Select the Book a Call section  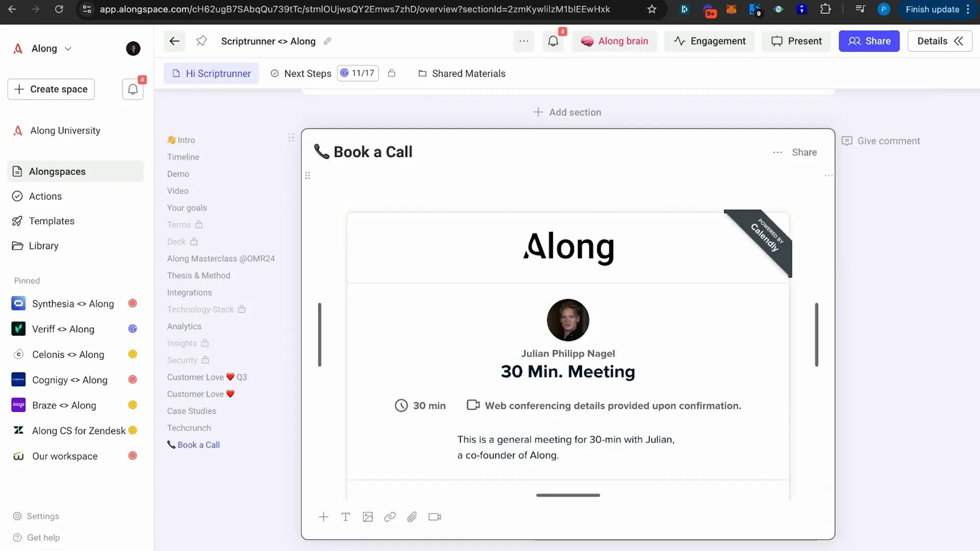coord(193,445)
